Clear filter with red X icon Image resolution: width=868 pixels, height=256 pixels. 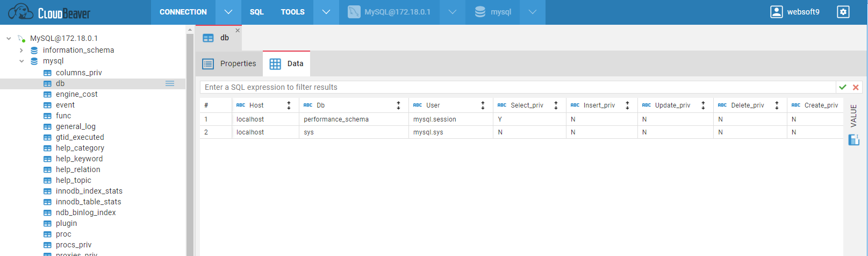pos(856,87)
